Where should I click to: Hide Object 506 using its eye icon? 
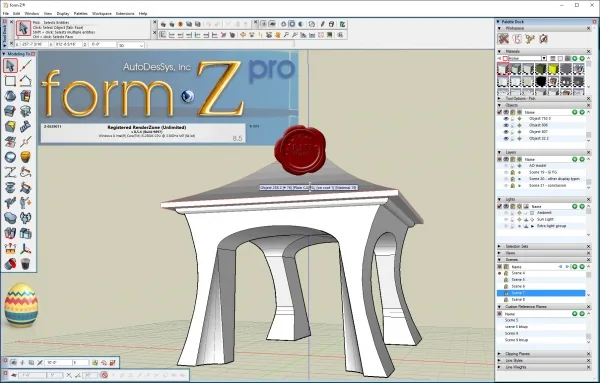(506, 125)
